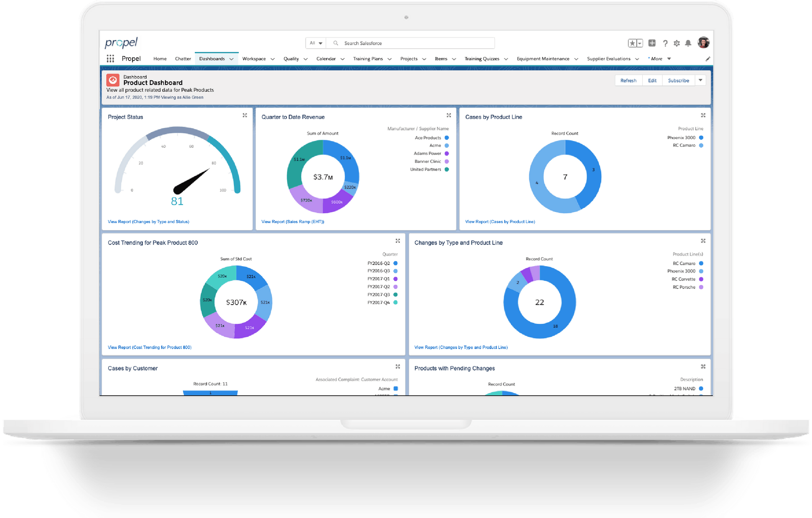This screenshot has width=812, height=518.
Task: Open the Subscribe dropdown arrow
Action: (x=701, y=80)
